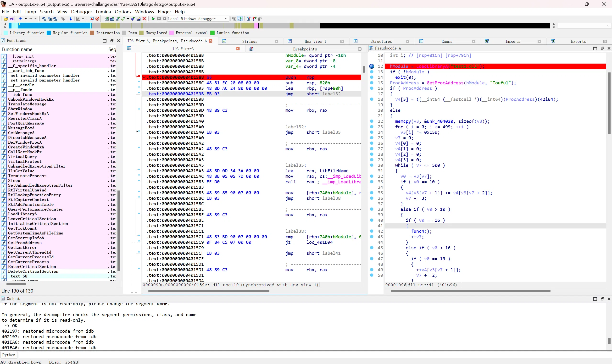This screenshot has width=612, height=364.
Task: Click the Open file toolbar icon
Action: [6, 19]
